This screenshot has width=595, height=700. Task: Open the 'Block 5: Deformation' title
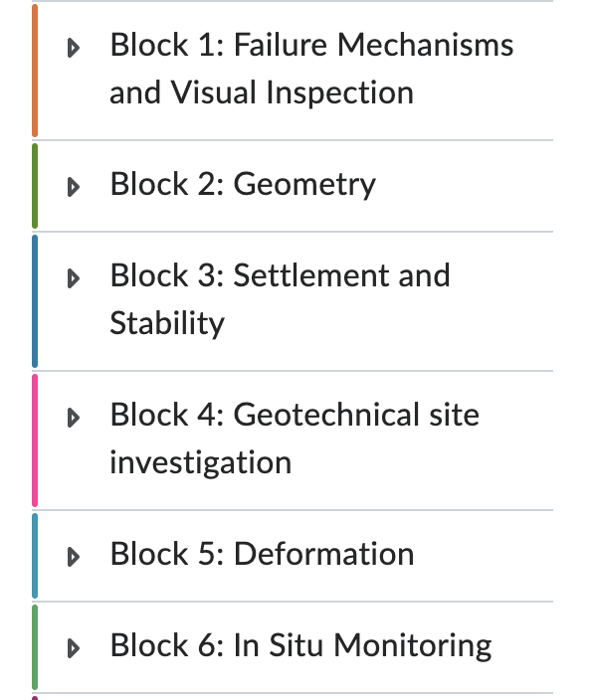point(263,554)
